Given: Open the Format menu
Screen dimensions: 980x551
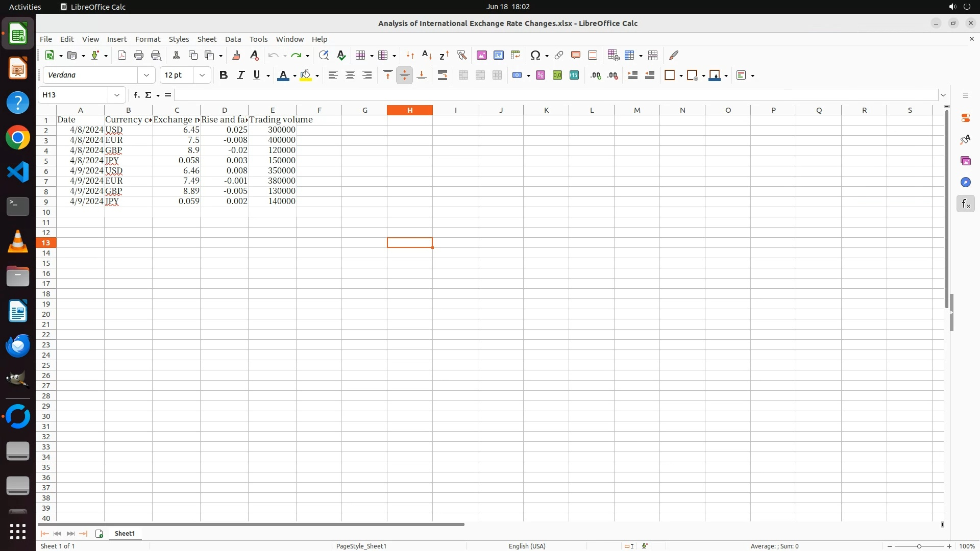Looking at the screenshot, I should [148, 39].
